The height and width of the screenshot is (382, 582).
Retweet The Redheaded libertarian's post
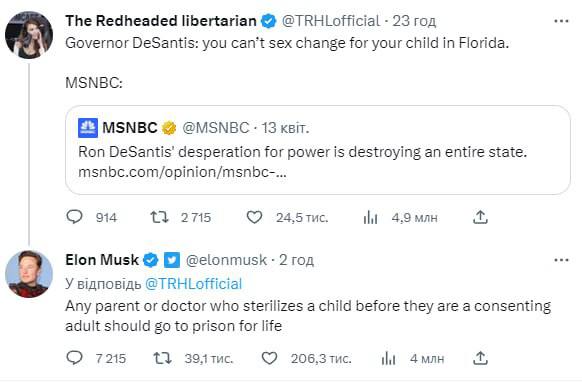159,217
